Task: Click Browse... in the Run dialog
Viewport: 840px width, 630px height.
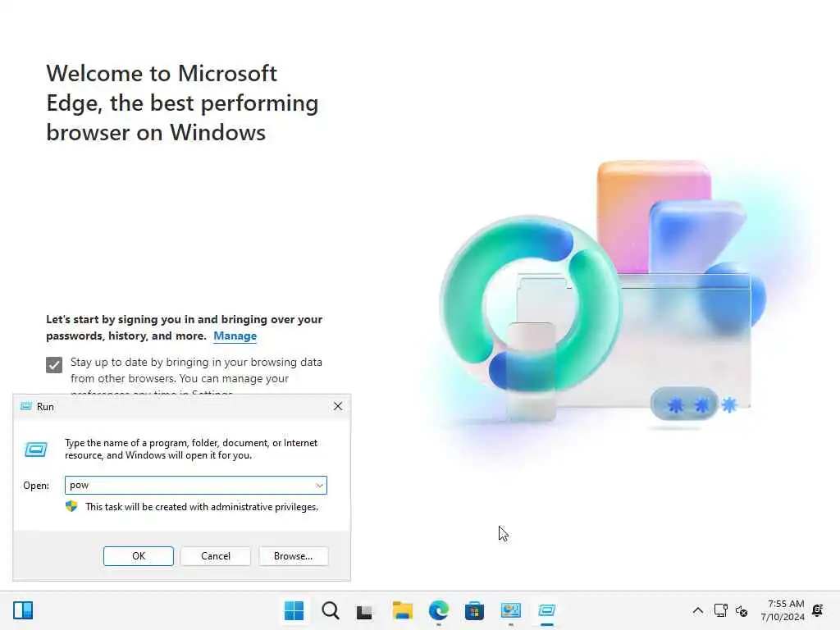Action: click(x=293, y=556)
